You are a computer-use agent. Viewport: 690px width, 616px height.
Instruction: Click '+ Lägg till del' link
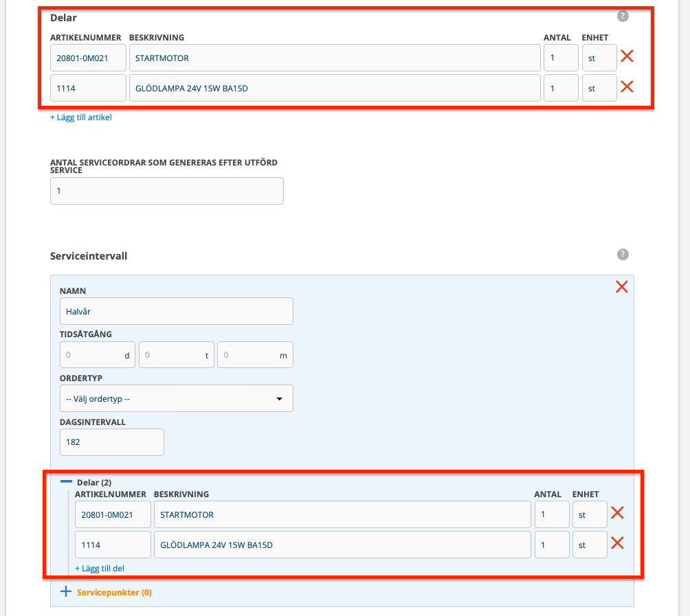(100, 569)
